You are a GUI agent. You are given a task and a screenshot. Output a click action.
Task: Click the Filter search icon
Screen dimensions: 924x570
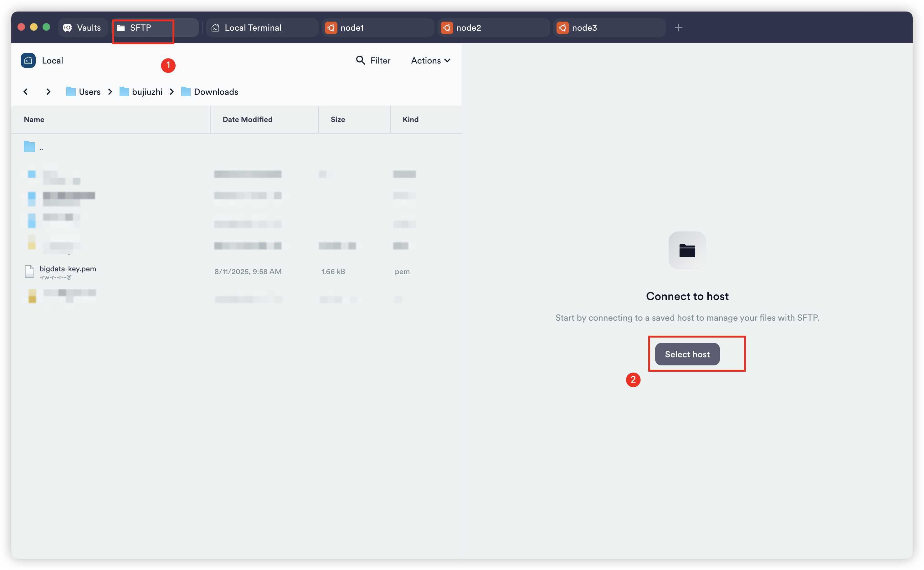point(360,60)
